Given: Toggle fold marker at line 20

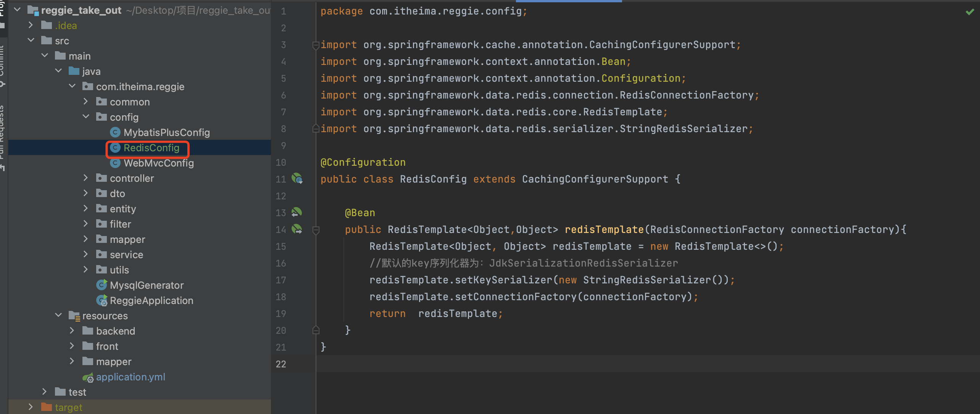Looking at the screenshot, I should pos(316,330).
